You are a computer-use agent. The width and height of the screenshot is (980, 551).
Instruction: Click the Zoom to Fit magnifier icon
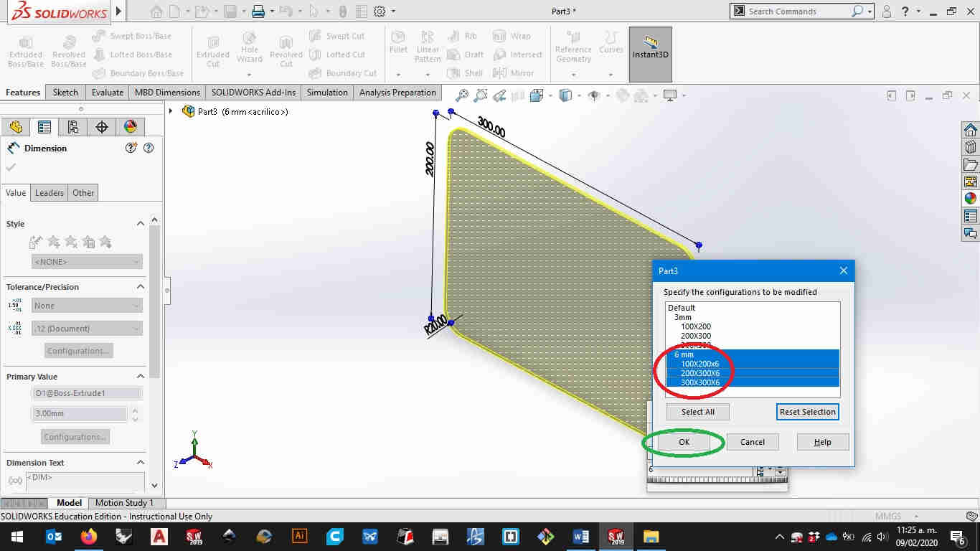(x=461, y=95)
